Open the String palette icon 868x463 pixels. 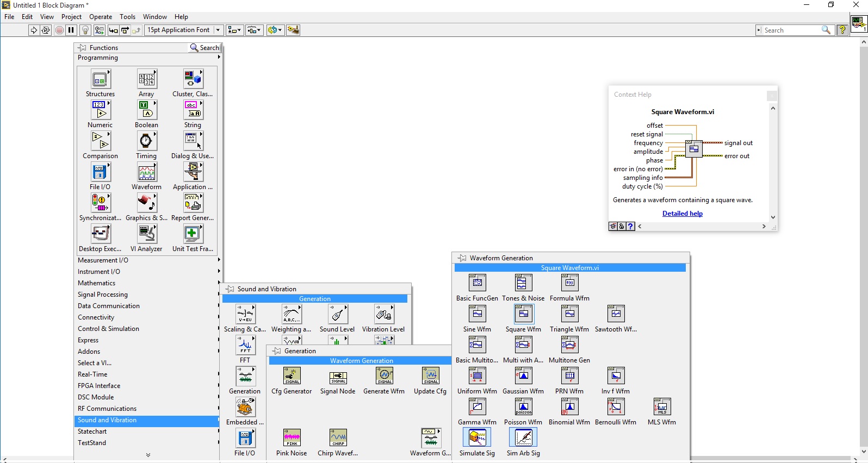pos(193,110)
